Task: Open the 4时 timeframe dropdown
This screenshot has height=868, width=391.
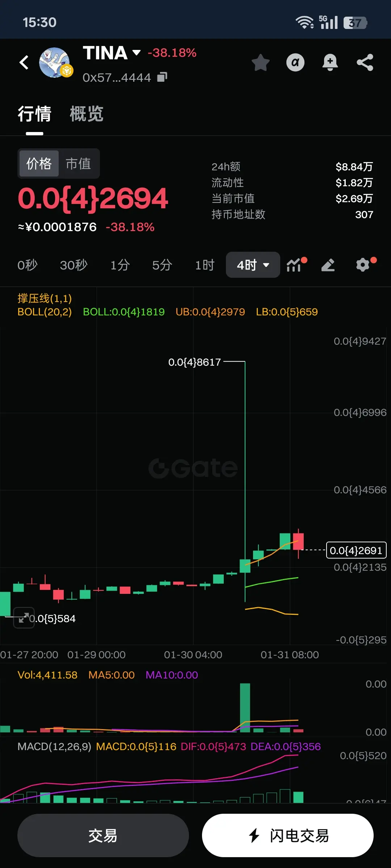Action: pos(253,265)
